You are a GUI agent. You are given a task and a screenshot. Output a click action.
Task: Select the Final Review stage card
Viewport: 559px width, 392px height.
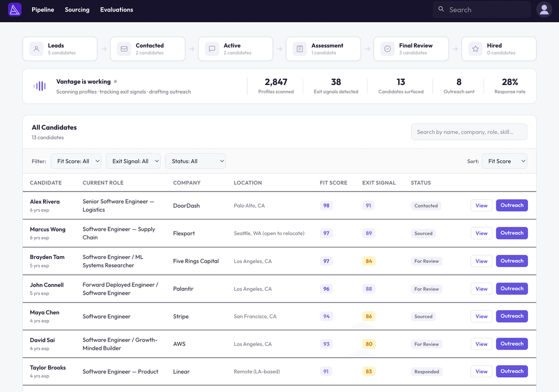[x=411, y=49]
